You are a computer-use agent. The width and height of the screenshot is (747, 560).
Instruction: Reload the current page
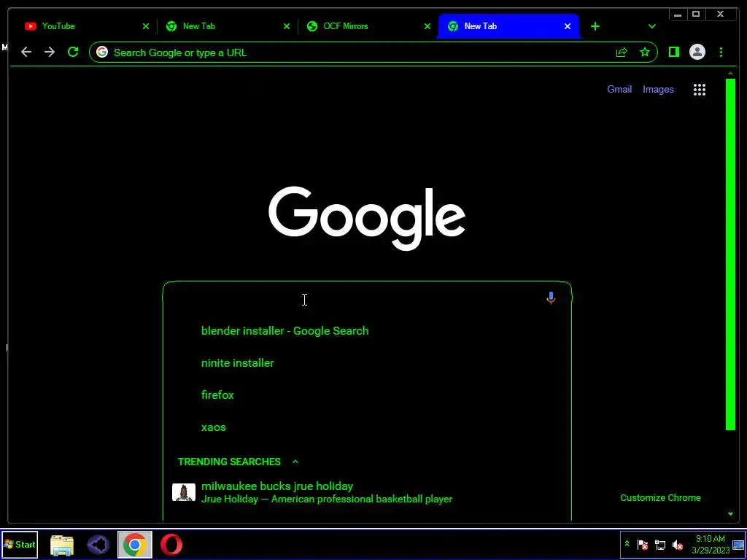pyautogui.click(x=73, y=52)
